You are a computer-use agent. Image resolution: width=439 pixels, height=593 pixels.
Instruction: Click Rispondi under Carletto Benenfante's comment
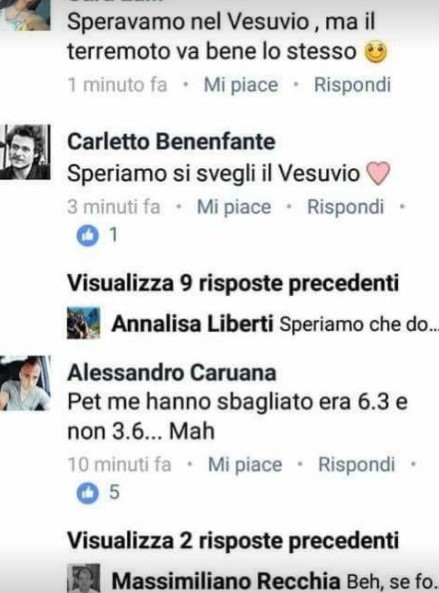[x=346, y=207]
